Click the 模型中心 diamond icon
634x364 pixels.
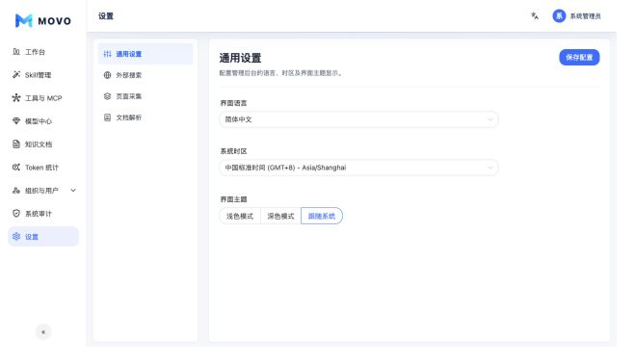(x=16, y=120)
